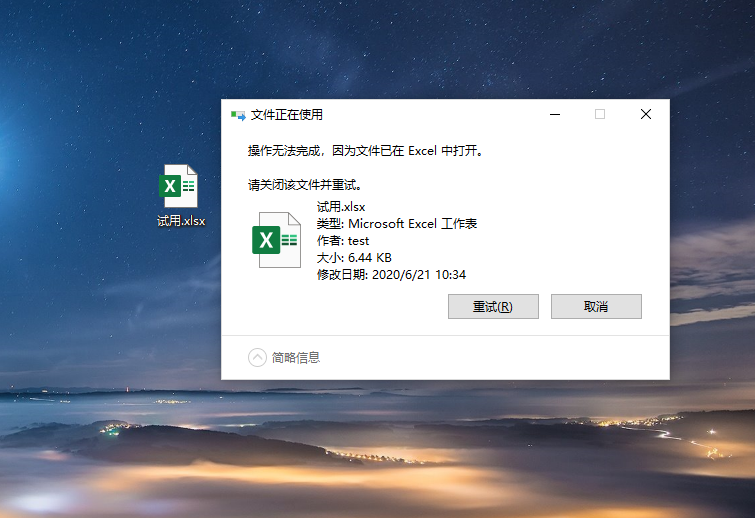Click the message 操作无法完成 about Excel

365,151
